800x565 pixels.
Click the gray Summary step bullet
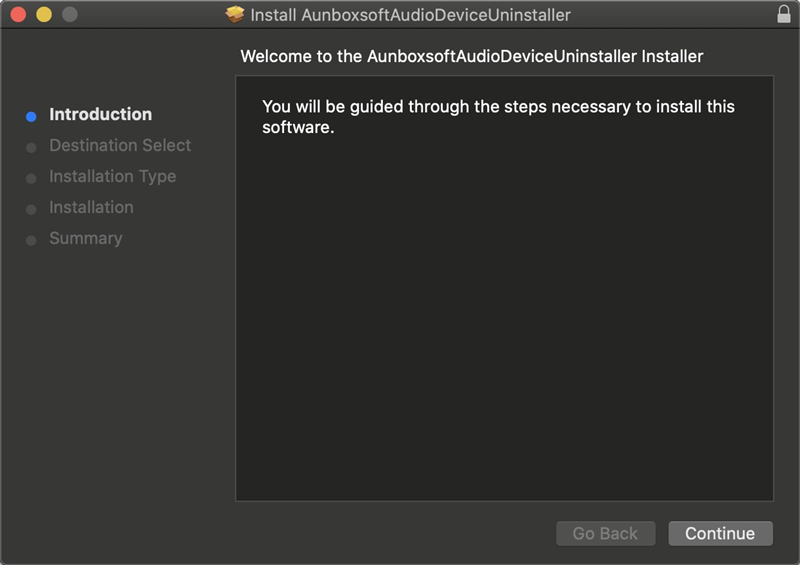[x=31, y=241]
